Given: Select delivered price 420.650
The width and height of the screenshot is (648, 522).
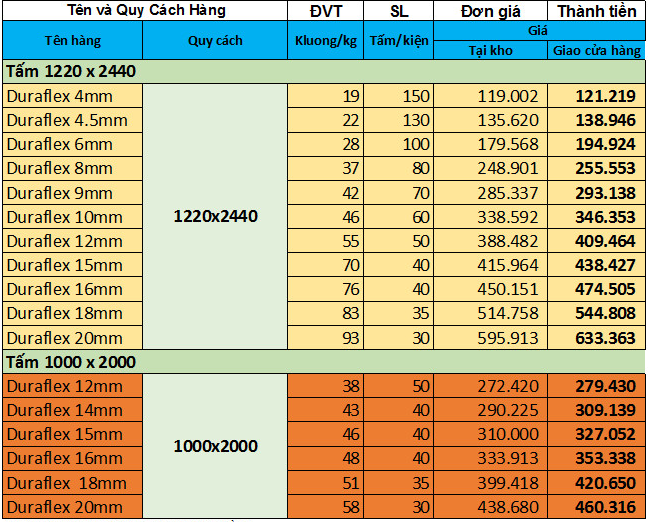Looking at the screenshot, I should click(596, 483).
